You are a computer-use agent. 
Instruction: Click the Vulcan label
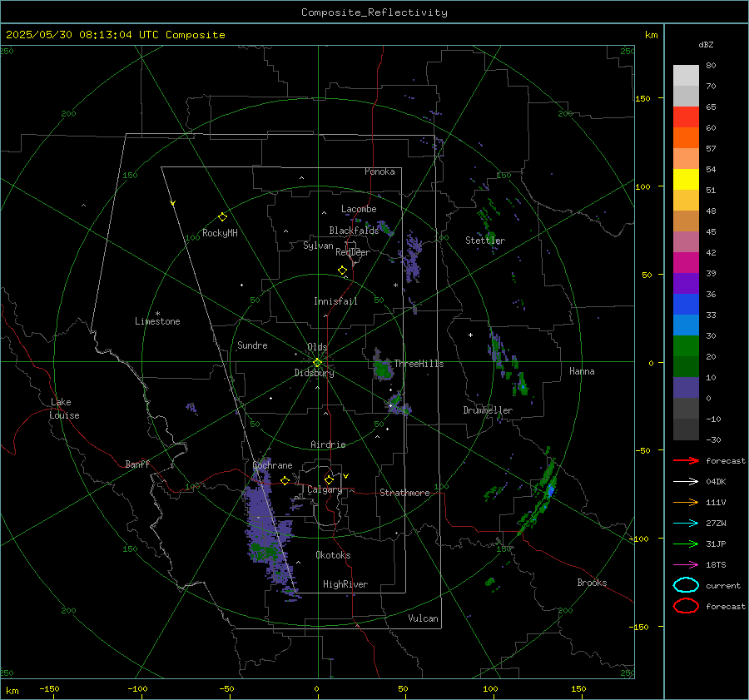coord(423,618)
